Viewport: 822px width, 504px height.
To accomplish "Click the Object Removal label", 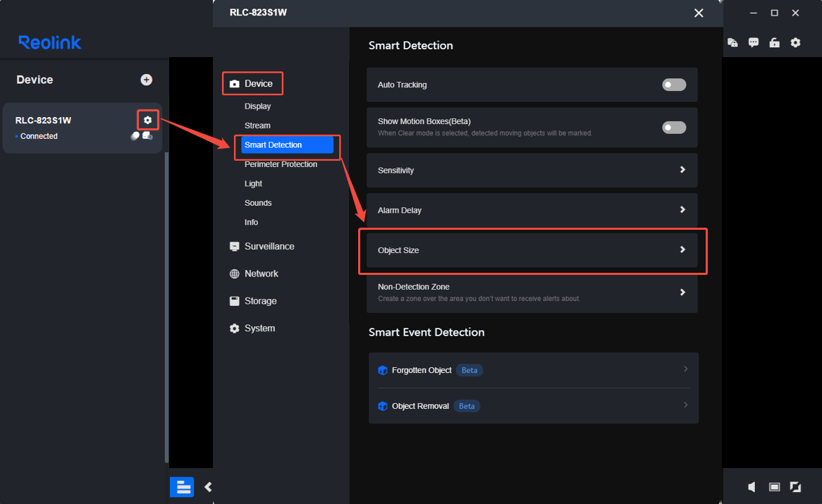I will click(x=420, y=406).
